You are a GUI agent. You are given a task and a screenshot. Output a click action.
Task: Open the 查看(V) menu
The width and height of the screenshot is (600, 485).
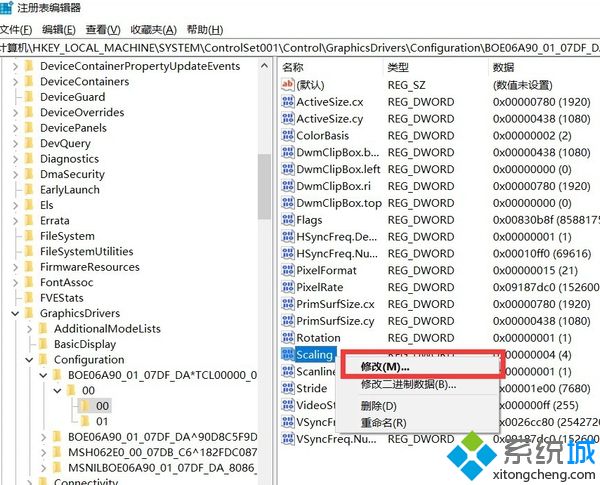(103, 29)
